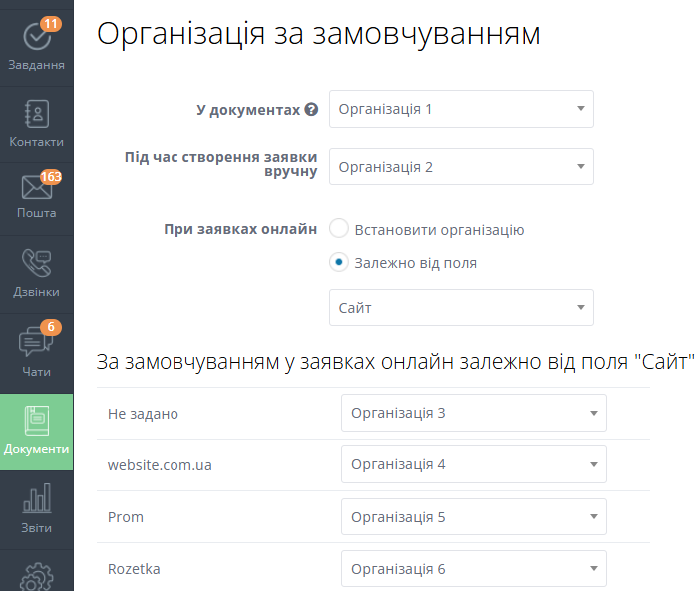The image size is (700, 591).
Task: Expand У документах dropdown showing Організація 1
Action: coord(461,109)
